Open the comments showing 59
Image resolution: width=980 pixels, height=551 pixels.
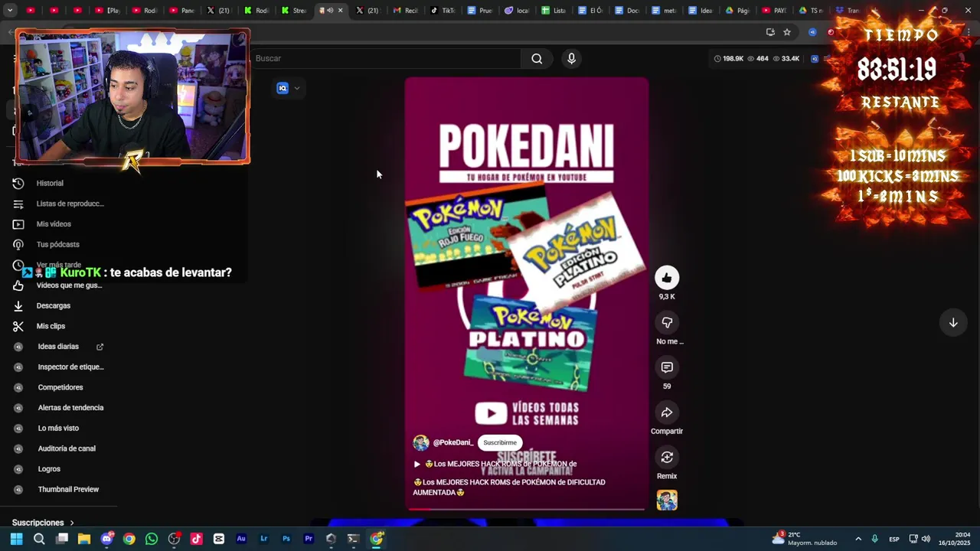pos(667,367)
